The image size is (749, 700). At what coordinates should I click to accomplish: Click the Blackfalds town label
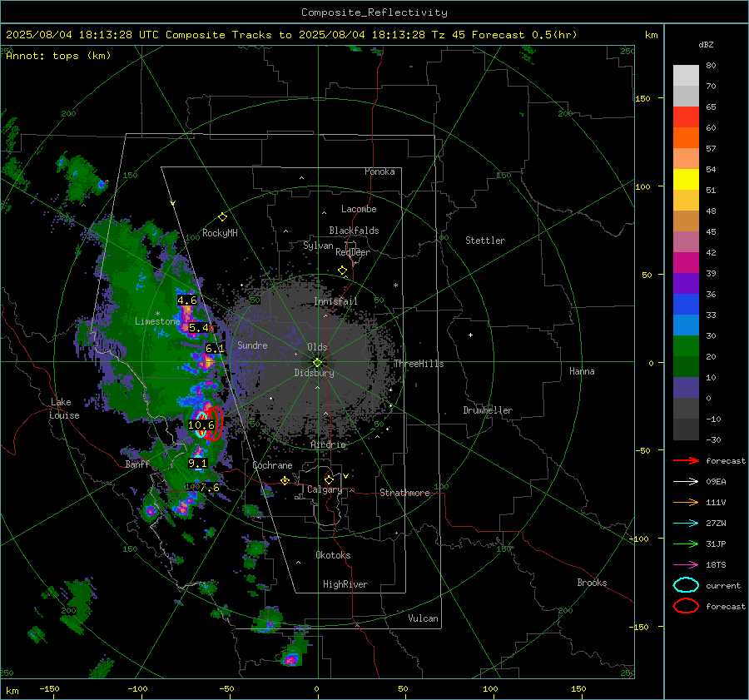[354, 231]
